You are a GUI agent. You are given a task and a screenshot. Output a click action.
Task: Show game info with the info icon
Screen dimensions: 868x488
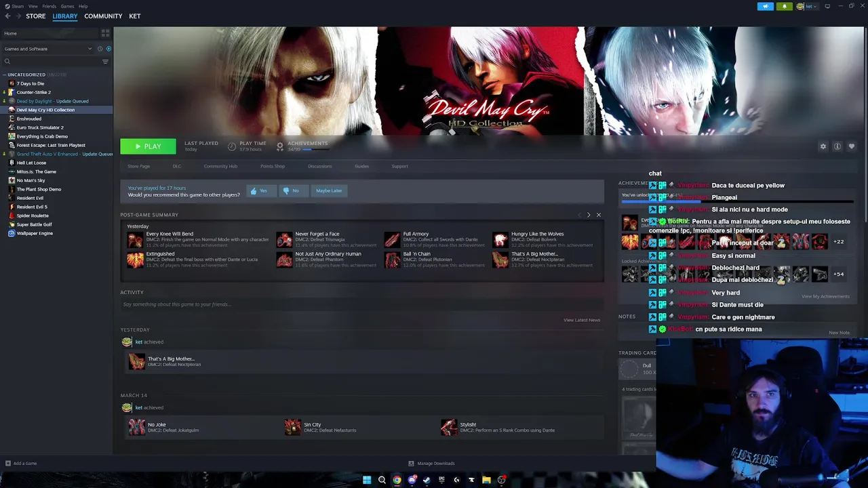[837, 146]
